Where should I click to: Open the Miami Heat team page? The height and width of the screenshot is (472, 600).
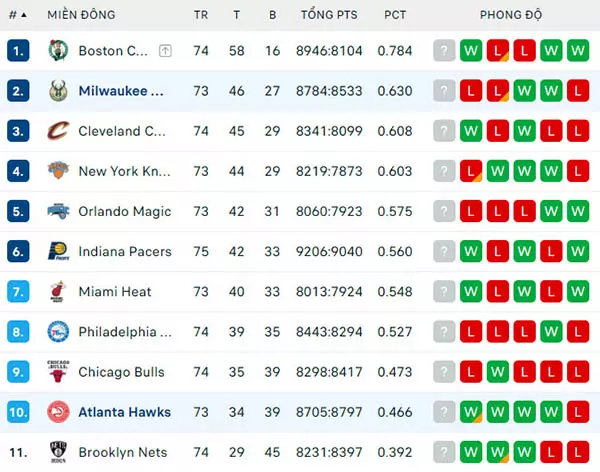[x=115, y=292]
